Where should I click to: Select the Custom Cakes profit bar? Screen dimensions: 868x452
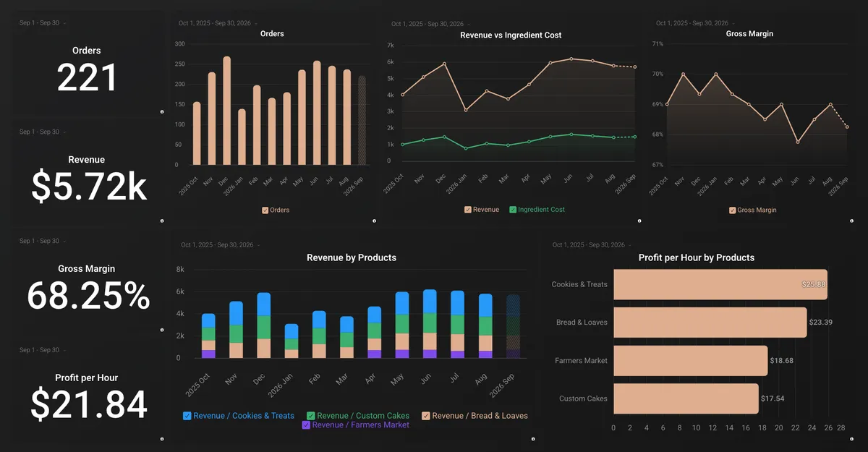(x=686, y=398)
